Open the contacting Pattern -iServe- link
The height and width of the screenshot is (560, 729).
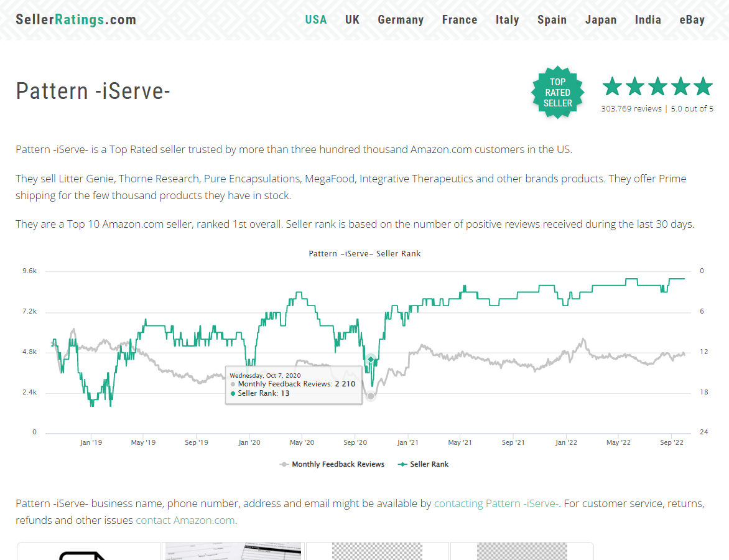click(496, 503)
